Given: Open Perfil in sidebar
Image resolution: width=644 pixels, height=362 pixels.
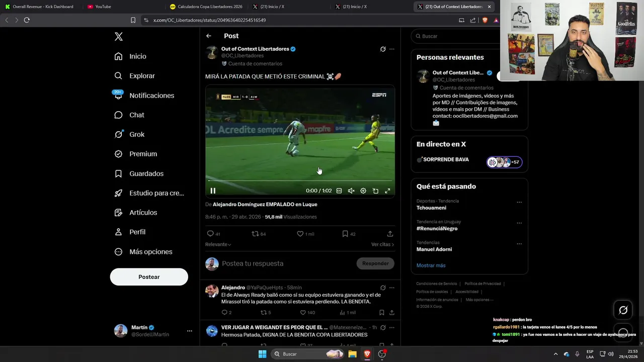Looking at the screenshot, I should [x=130, y=232].
